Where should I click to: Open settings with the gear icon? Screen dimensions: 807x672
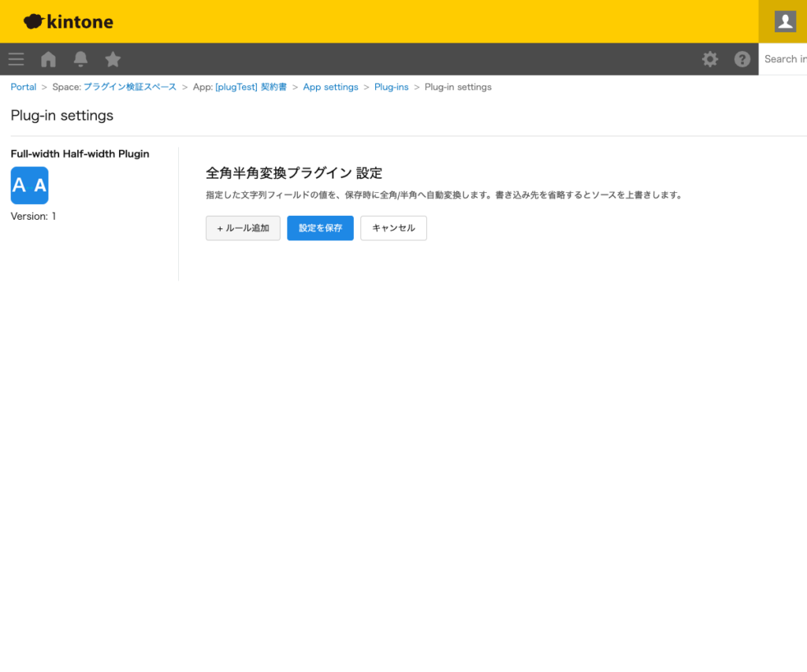tap(710, 59)
